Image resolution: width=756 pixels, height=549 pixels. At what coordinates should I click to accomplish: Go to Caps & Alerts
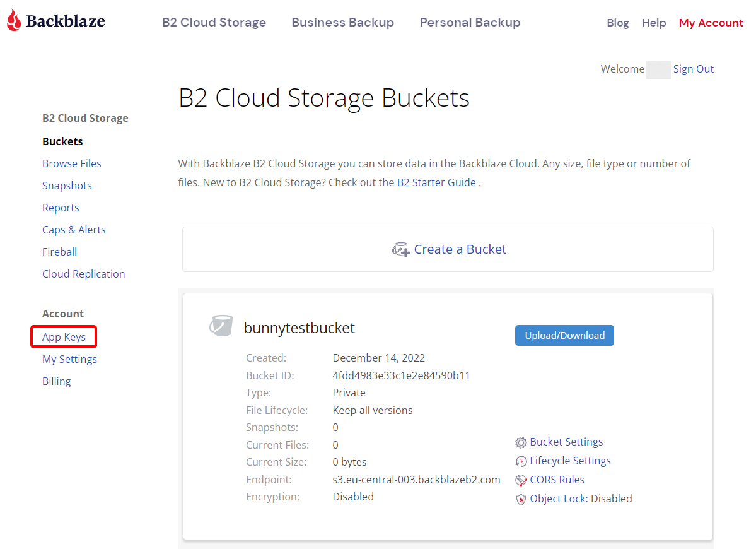click(x=74, y=230)
